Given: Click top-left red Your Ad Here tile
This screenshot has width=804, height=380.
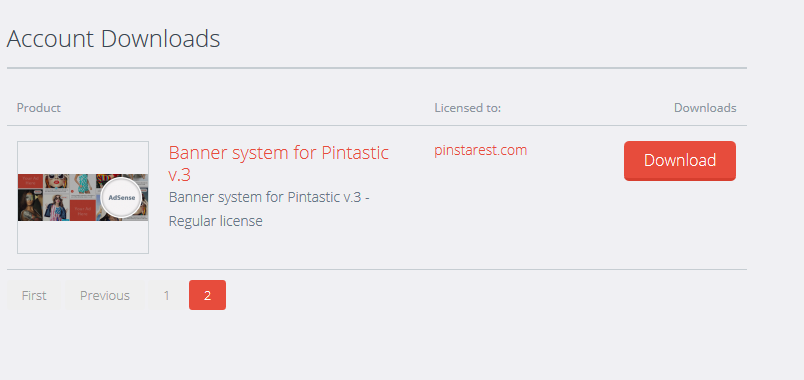Looking at the screenshot, I should point(30,181).
